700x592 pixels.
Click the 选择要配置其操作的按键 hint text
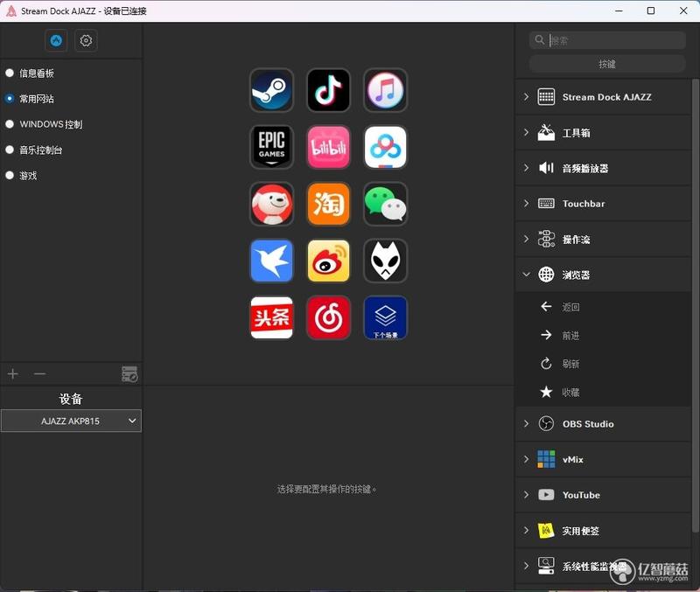pyautogui.click(x=326, y=490)
